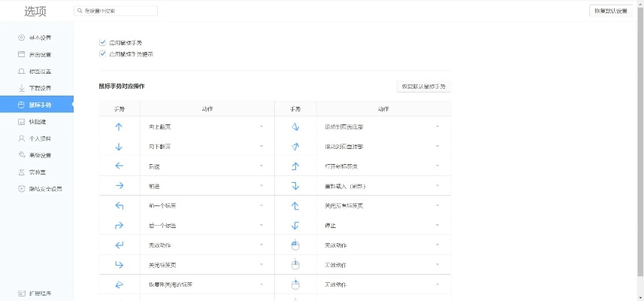Click the gesture icon beside 后一个标签
The width and height of the screenshot is (644, 301).
(x=119, y=225)
